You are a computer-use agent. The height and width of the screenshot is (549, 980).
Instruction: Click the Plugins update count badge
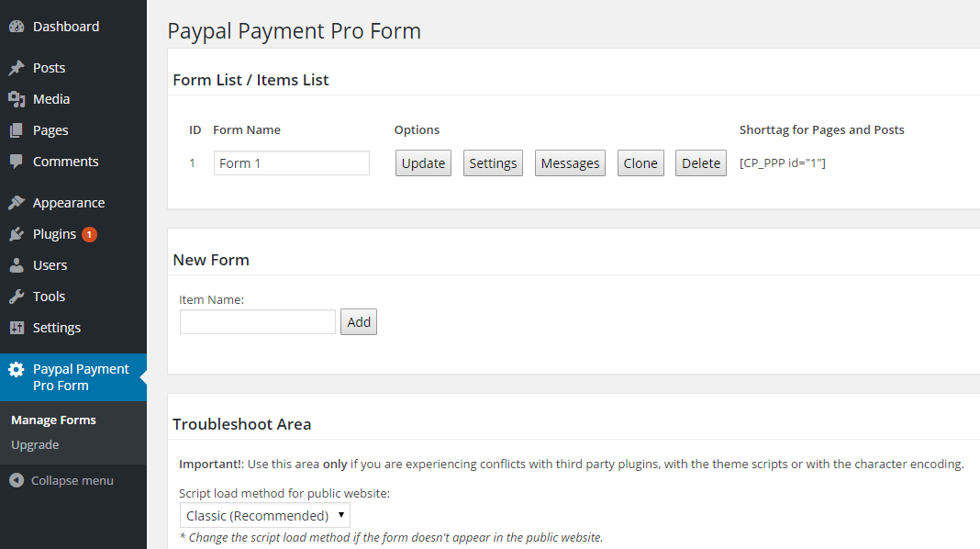click(x=89, y=234)
